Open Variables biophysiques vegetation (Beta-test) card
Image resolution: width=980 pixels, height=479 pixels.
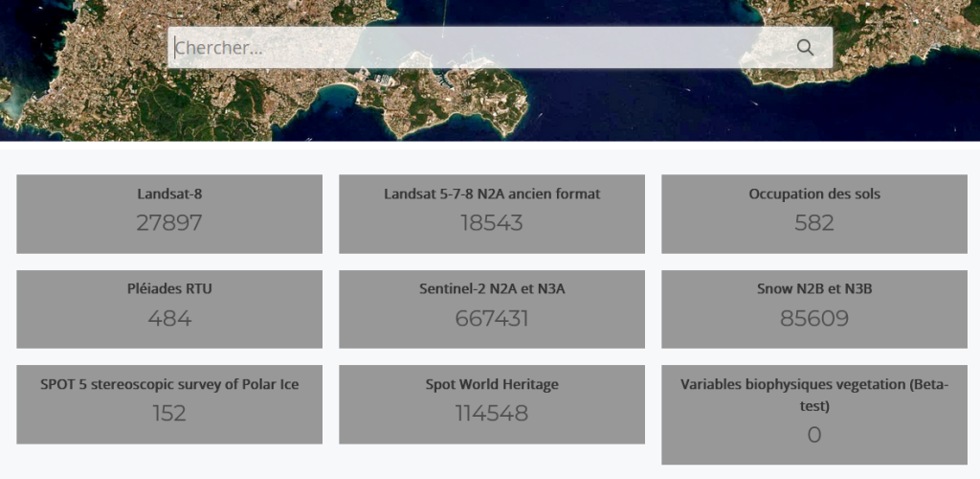coord(814,415)
